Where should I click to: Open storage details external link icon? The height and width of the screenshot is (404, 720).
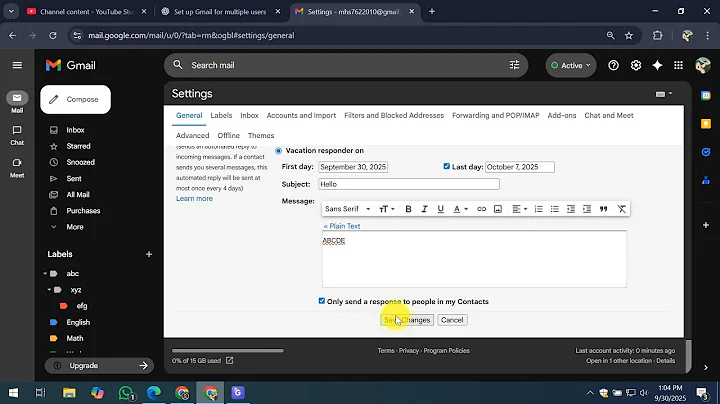coord(230,360)
